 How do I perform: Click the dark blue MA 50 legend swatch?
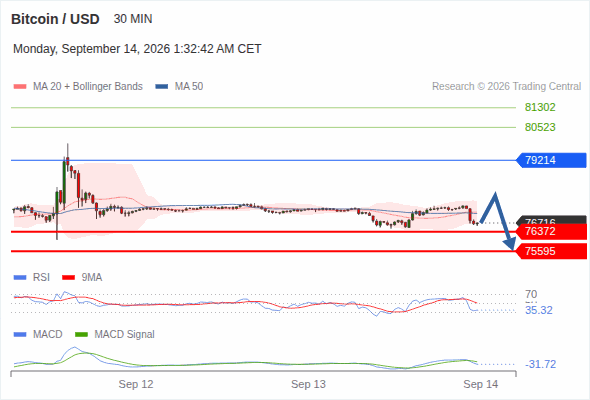pyautogui.click(x=162, y=87)
